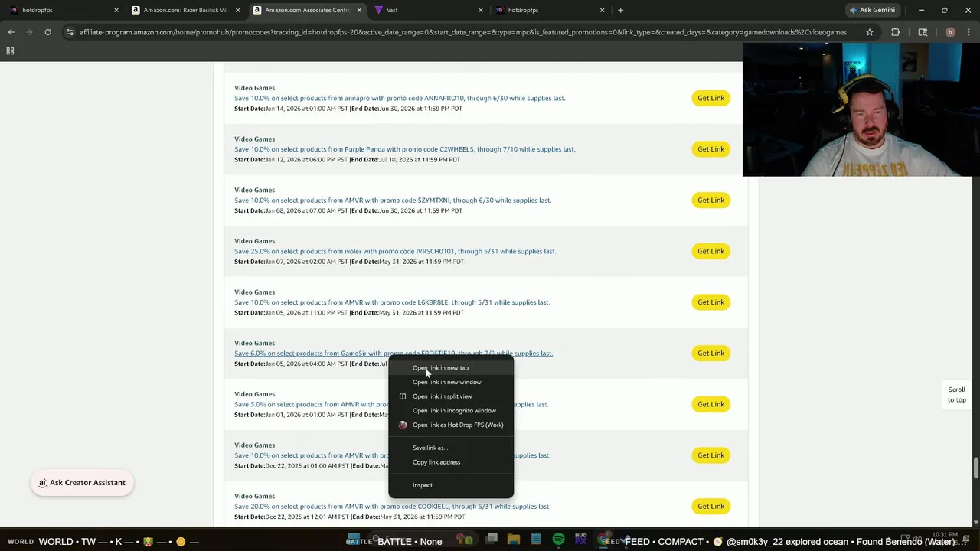Choose Save link as option

point(451,448)
